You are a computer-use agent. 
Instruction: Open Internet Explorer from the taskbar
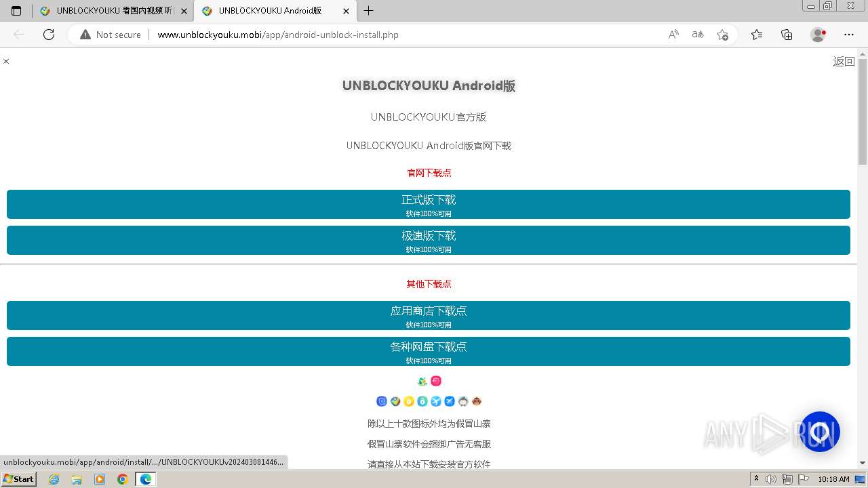tap(54, 479)
